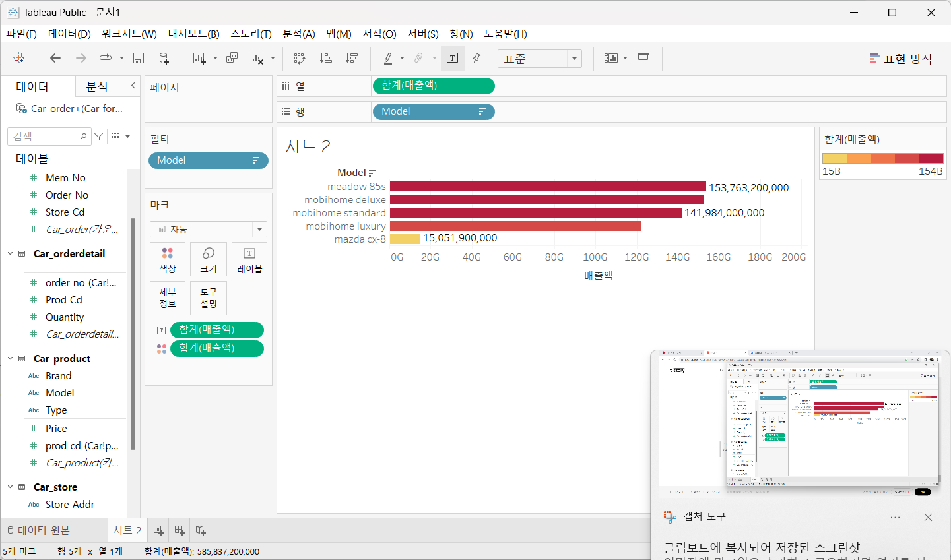Open the 파일(F) menu
This screenshot has width=951, height=560.
(x=21, y=34)
